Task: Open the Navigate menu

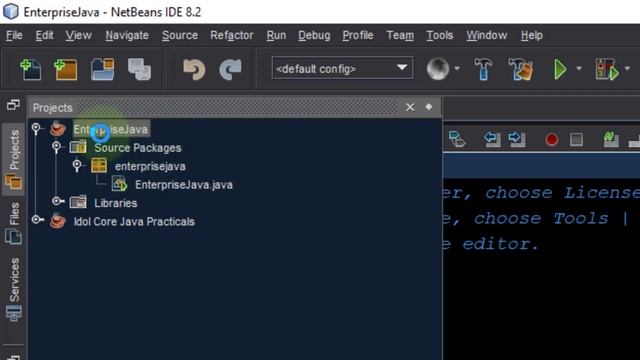Action: point(127,36)
